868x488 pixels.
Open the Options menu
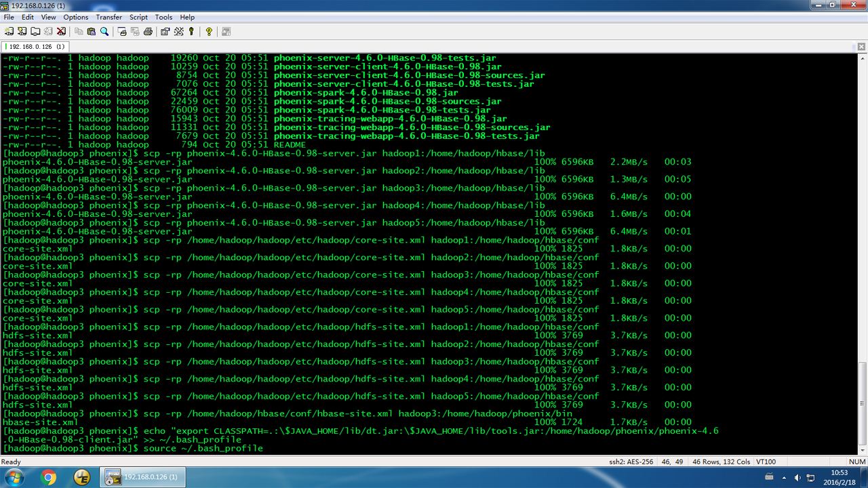76,17
